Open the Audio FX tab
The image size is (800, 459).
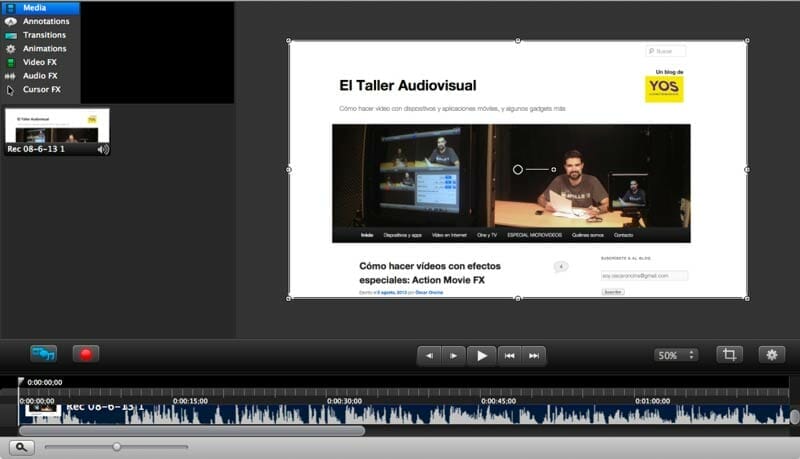pyautogui.click(x=40, y=76)
